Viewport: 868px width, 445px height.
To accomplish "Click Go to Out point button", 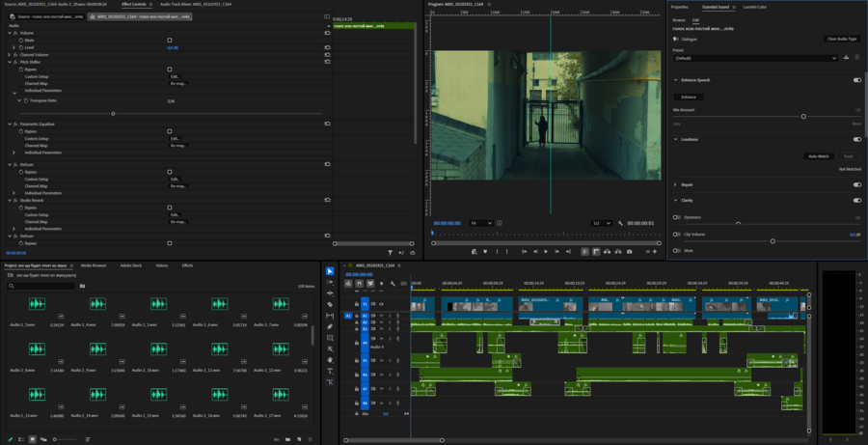I will point(568,252).
